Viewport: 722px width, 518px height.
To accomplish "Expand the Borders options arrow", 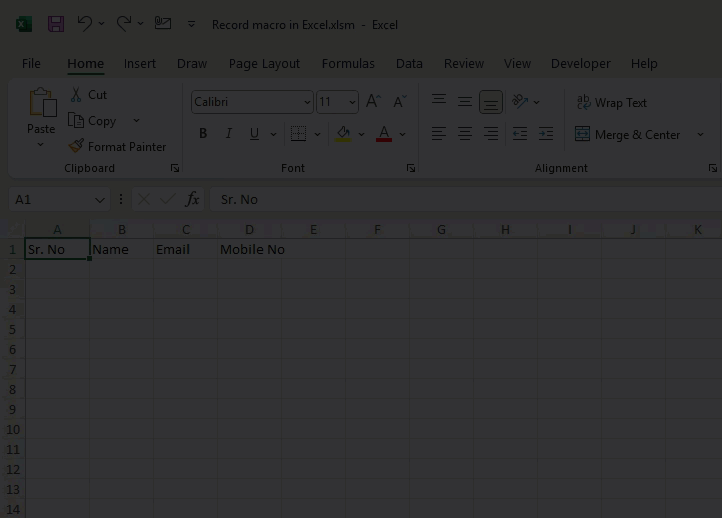I will coord(317,134).
